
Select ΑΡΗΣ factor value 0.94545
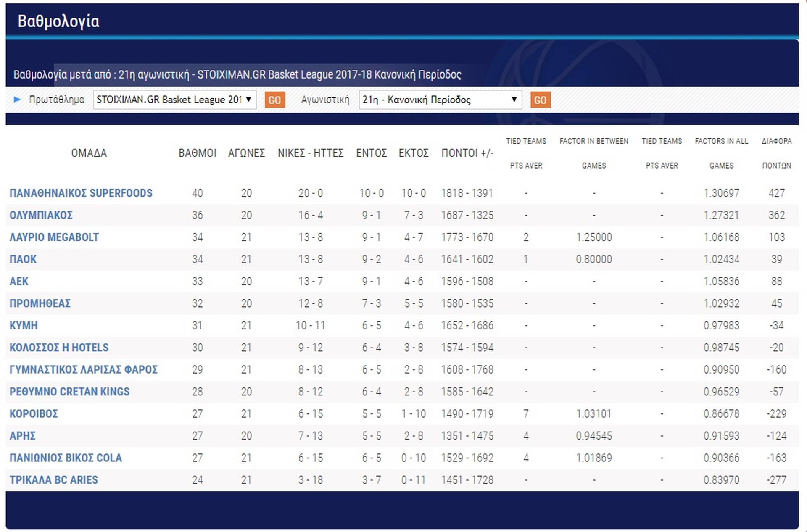pyautogui.click(x=594, y=436)
